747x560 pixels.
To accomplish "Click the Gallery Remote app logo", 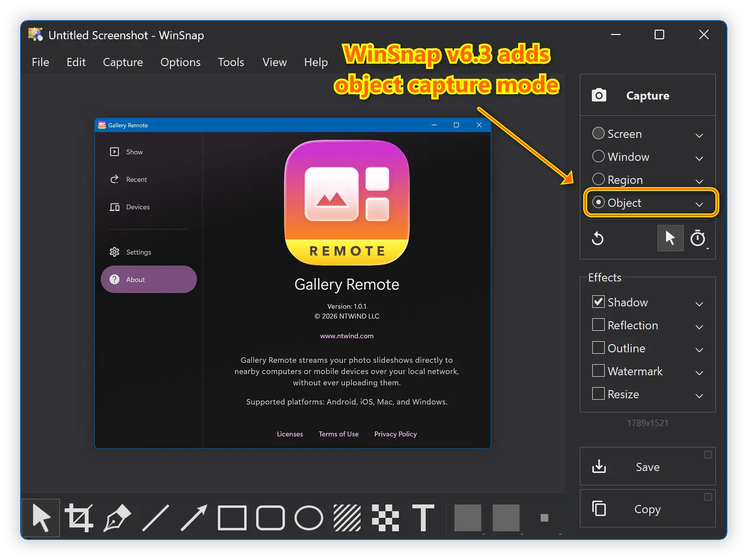I will [x=347, y=202].
